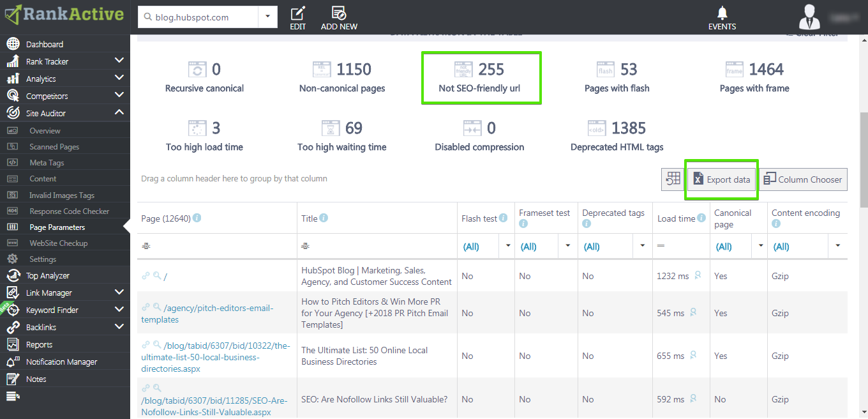
Task: Click the Top Analyzer icon
Action: click(x=13, y=275)
